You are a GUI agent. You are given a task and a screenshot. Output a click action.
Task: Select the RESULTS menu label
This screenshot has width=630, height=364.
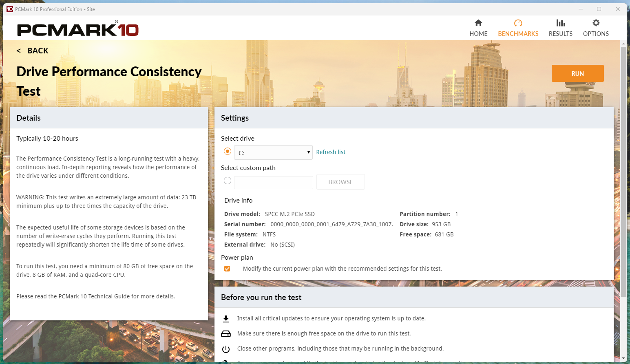pos(561,34)
